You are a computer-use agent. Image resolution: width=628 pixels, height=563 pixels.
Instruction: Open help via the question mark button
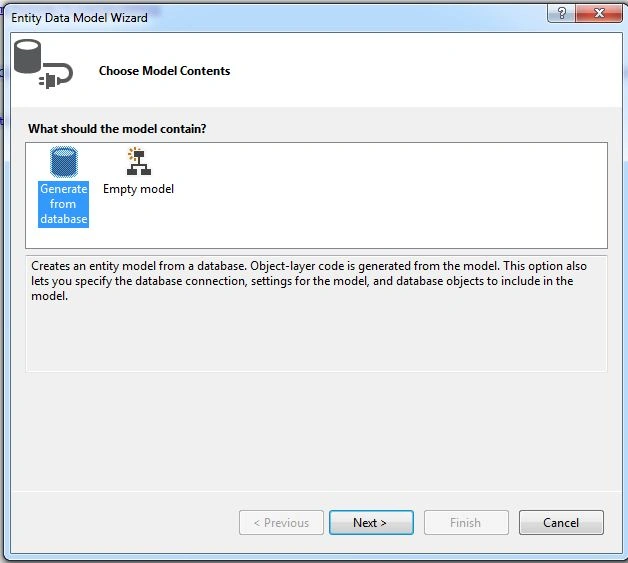(x=561, y=13)
